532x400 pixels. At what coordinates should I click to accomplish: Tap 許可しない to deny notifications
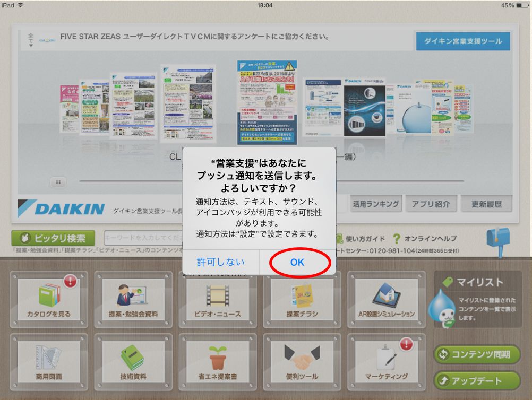point(221,262)
